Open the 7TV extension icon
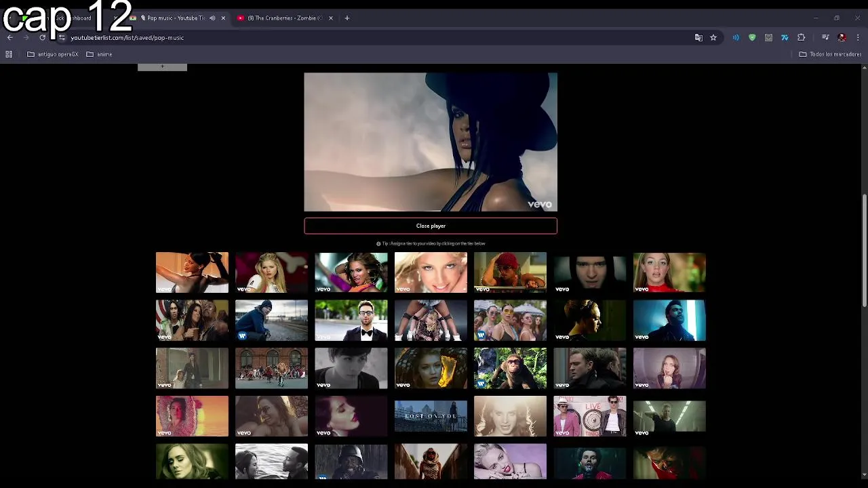The height and width of the screenshot is (488, 868). 785,38
